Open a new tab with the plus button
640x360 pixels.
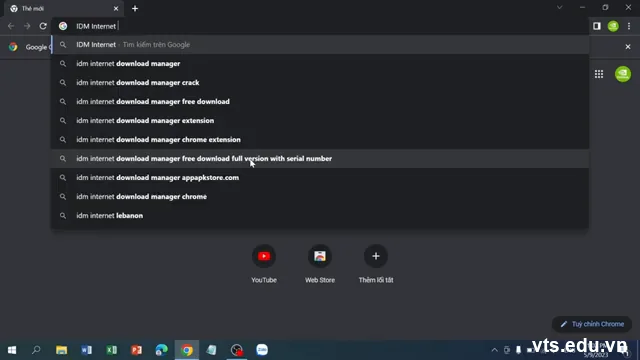click(135, 9)
